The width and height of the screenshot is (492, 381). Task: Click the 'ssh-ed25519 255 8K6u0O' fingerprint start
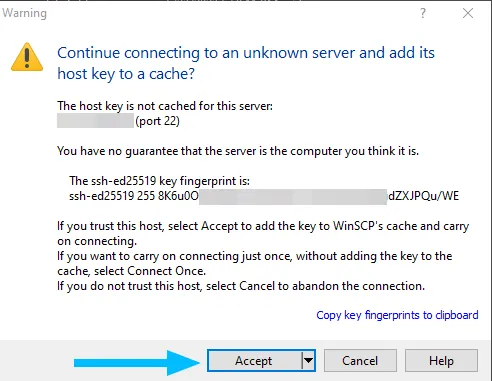pyautogui.click(x=134, y=196)
